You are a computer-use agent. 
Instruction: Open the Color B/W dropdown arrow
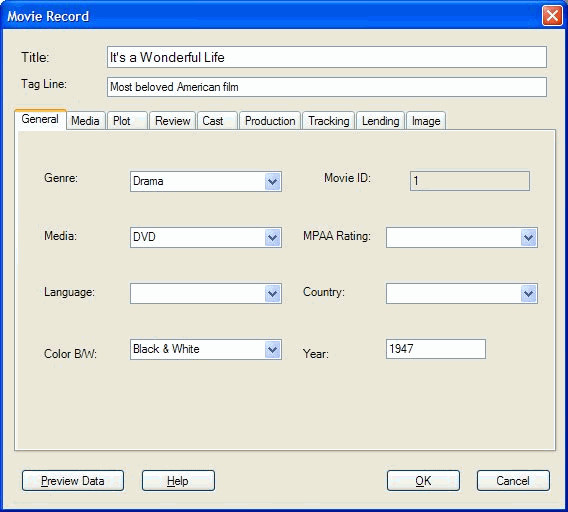pos(272,350)
